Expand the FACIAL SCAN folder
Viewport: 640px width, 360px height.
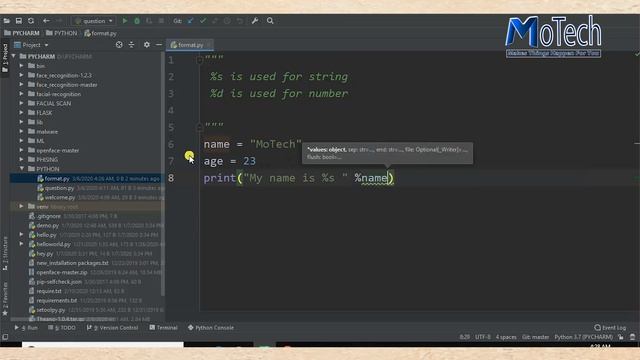coord(21,103)
